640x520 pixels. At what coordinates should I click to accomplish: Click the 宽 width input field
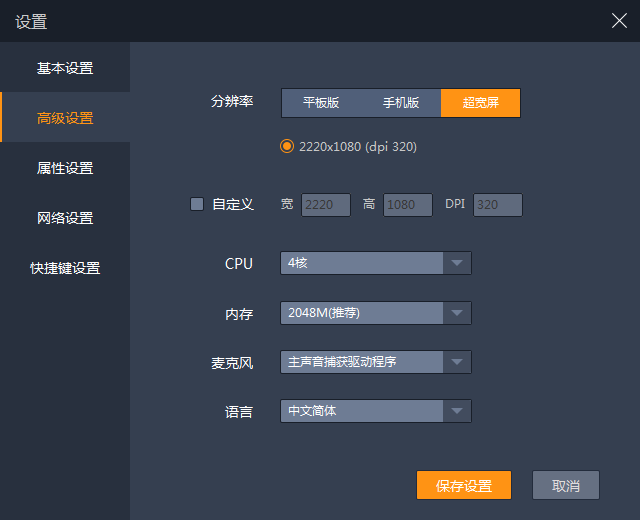pyautogui.click(x=325, y=205)
